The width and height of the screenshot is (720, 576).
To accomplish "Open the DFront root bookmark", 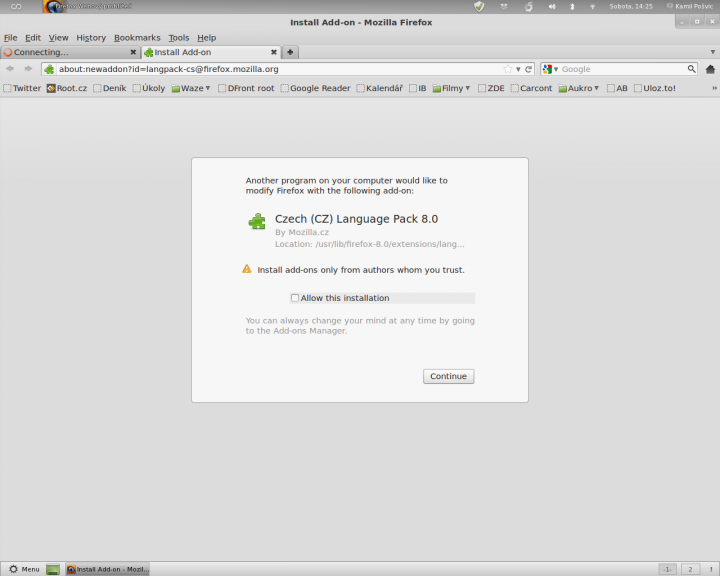I will [246, 88].
